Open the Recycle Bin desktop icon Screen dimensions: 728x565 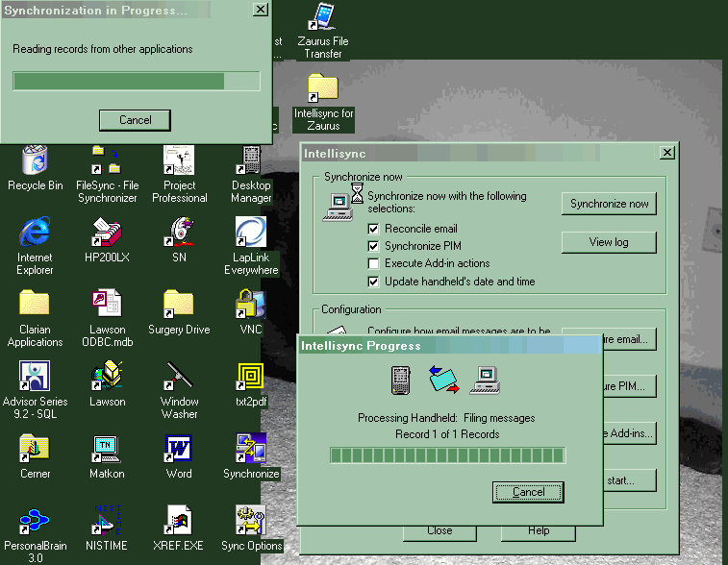point(36,160)
